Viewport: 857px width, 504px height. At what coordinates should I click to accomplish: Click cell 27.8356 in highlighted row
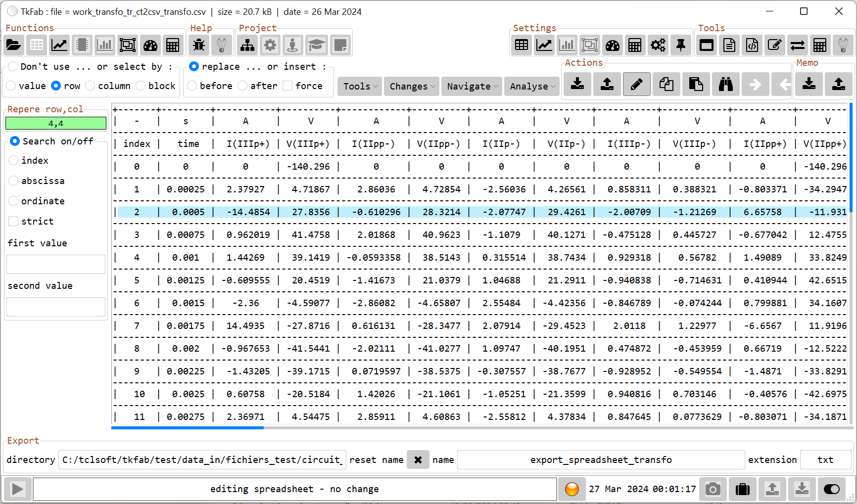(311, 212)
